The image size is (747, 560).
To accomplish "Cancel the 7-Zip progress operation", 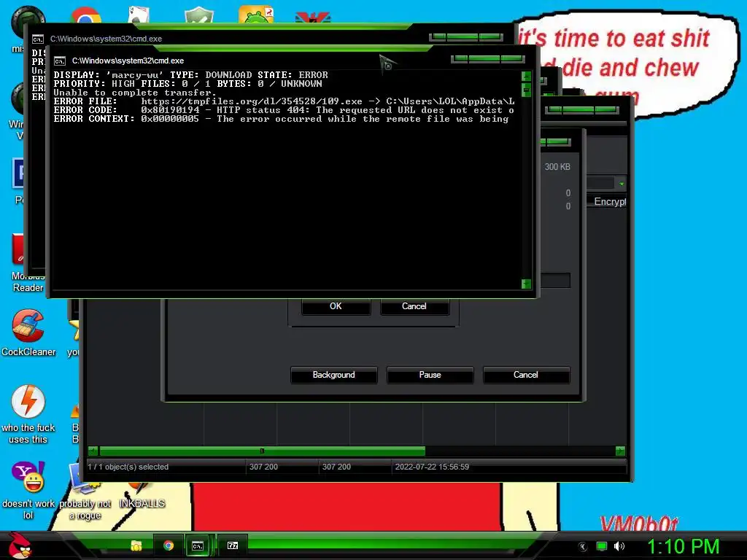I will pos(525,375).
